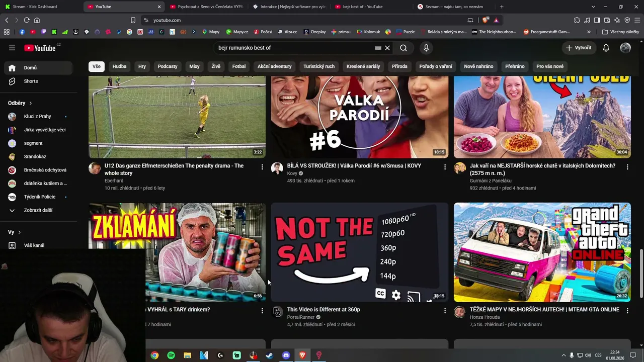The image size is (644, 362).
Task: Open options for GTA Online video
Action: [627, 311]
